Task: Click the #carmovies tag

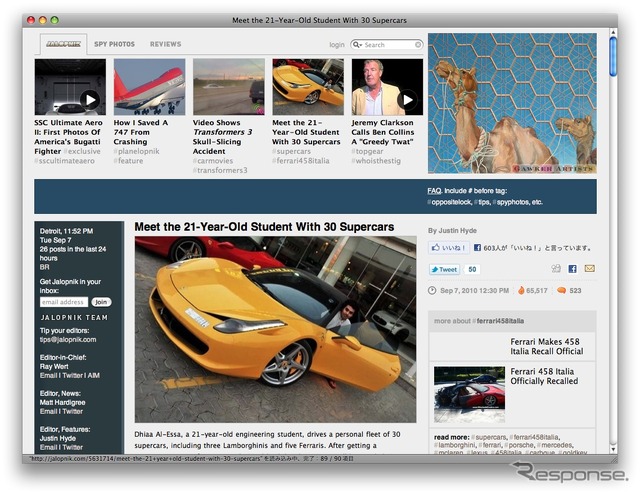Action: (x=213, y=161)
